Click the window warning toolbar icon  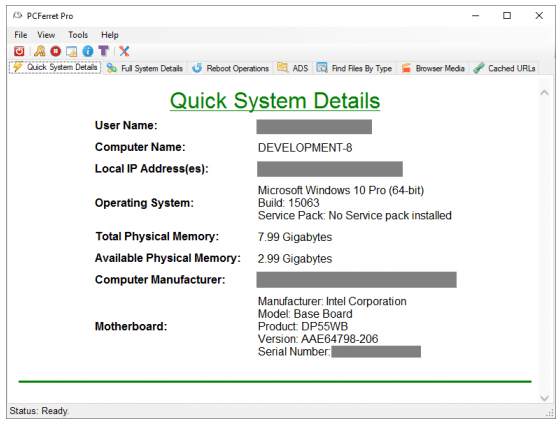pyautogui.click(x=72, y=51)
